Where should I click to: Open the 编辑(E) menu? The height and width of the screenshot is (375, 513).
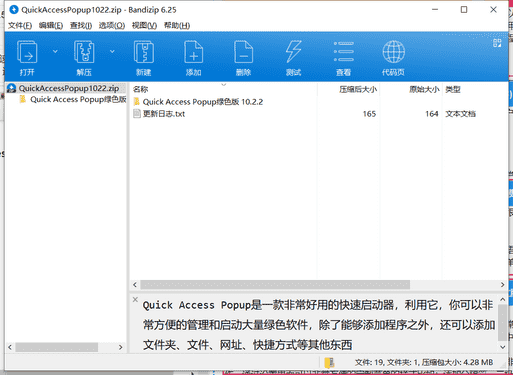51,25
